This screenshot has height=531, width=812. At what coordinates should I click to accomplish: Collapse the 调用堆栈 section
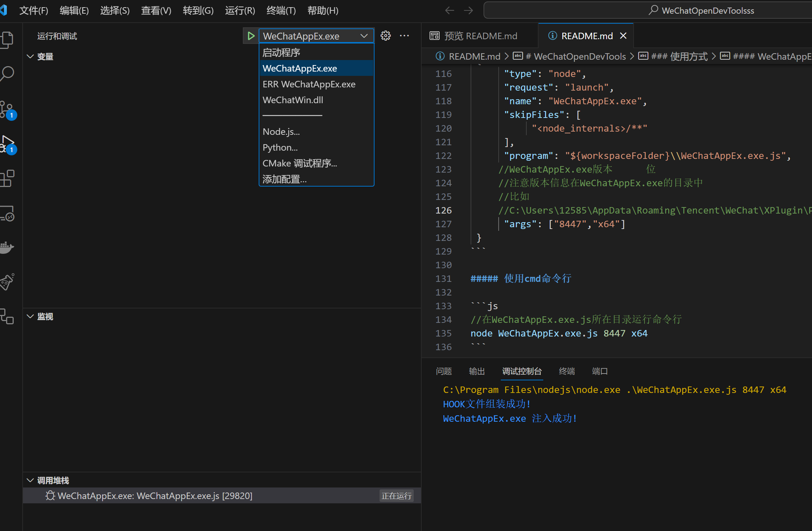[x=30, y=480]
